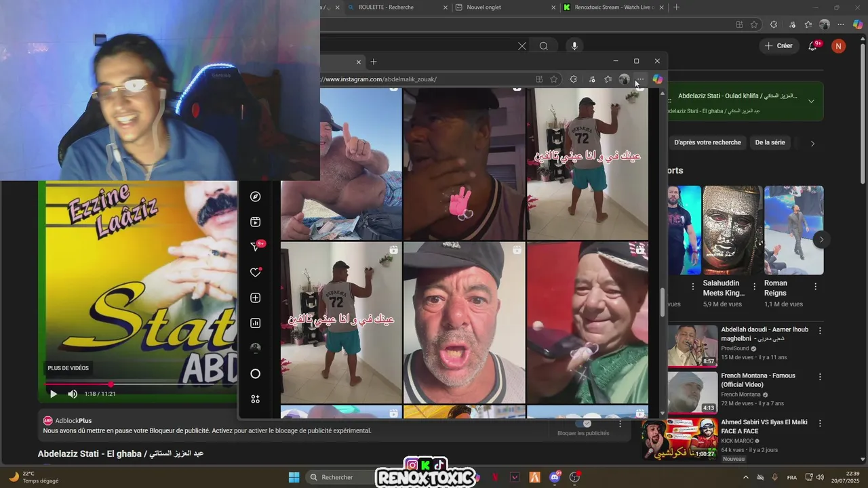This screenshot has width=868, height=488.
Task: Toggle Bloquer les publicités switch
Action: [x=583, y=424]
